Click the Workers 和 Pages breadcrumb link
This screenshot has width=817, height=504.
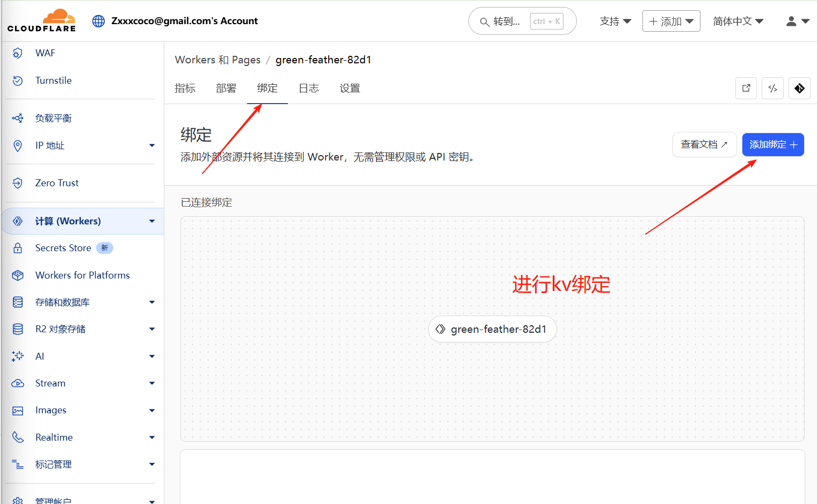point(218,60)
